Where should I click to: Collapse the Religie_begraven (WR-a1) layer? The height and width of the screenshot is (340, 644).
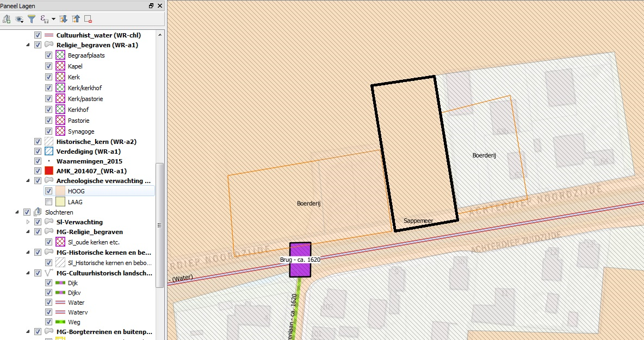[28, 45]
